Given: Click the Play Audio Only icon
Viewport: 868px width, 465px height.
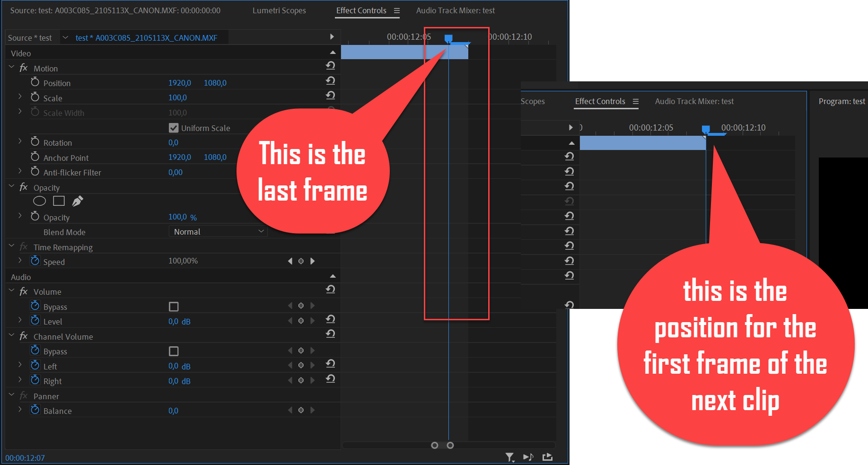Looking at the screenshot, I should pyautogui.click(x=528, y=457).
